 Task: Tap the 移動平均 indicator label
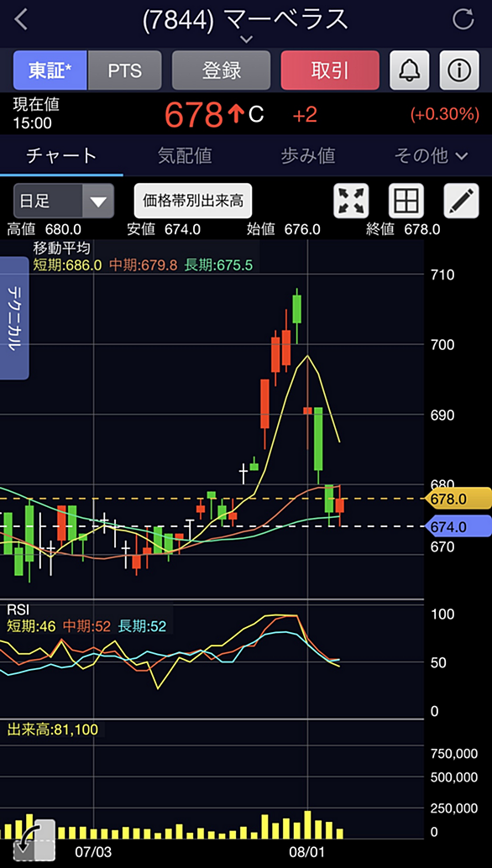[61, 248]
